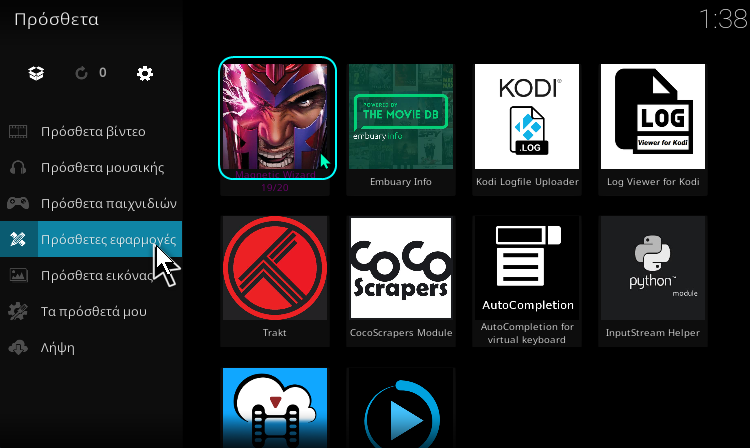This screenshot has width=750, height=448.
Task: Open Log Viewer for Kodi add-on
Action: pos(653,130)
